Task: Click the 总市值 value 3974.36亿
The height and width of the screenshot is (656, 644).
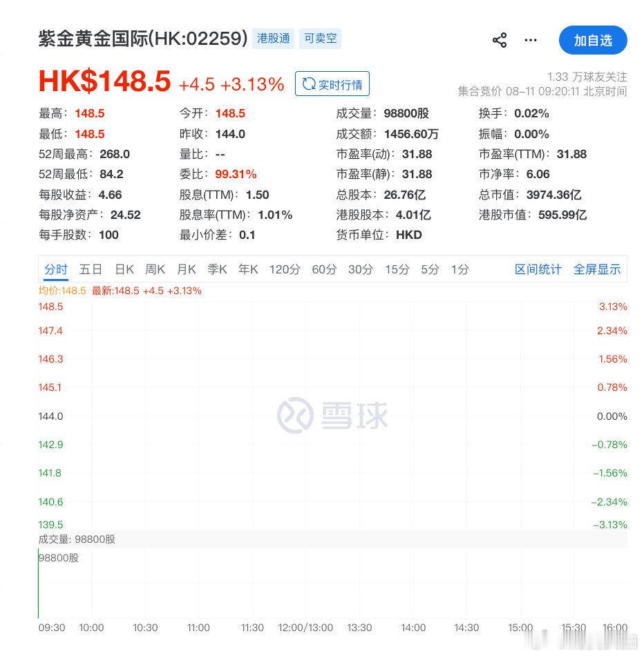Action: (x=554, y=195)
